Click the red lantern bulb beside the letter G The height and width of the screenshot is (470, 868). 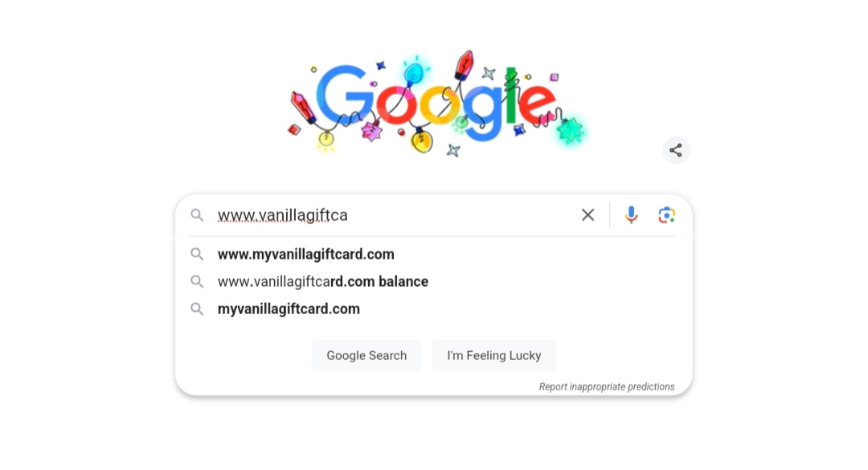pyautogui.click(x=303, y=107)
